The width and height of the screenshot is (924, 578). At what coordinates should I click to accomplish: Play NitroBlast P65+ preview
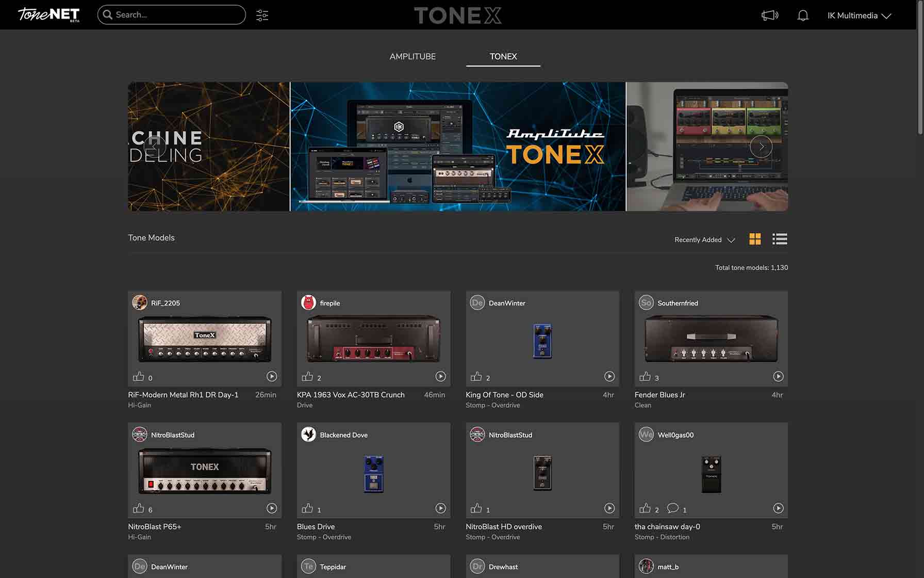pos(272,508)
